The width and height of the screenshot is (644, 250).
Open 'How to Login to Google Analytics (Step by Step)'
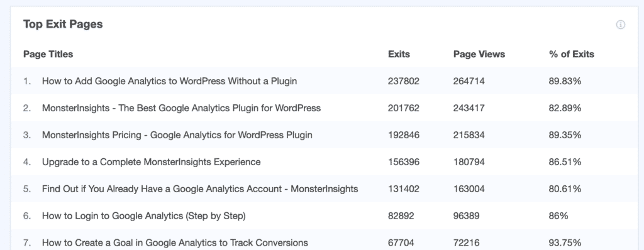pos(144,216)
